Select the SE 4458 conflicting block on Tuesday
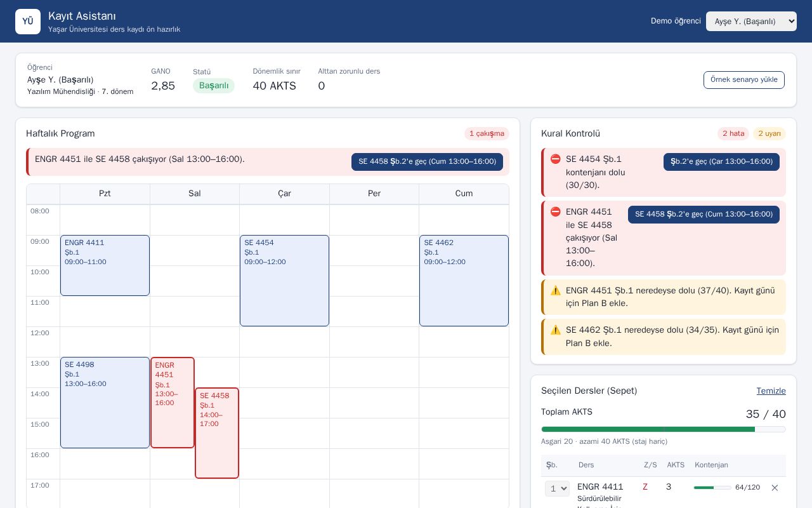This screenshot has height=508, width=812. point(217,433)
